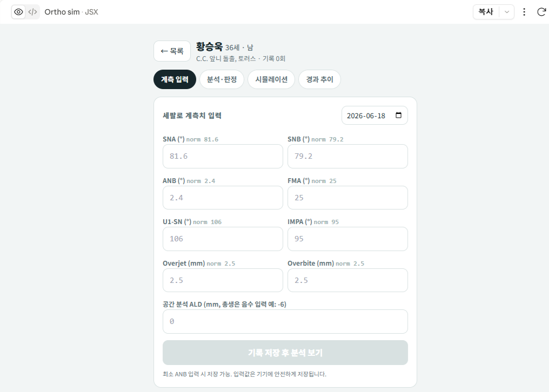The width and height of the screenshot is (549, 392).
Task: Click the C.C. 앞니 돌출 description text
Action: 226,58
